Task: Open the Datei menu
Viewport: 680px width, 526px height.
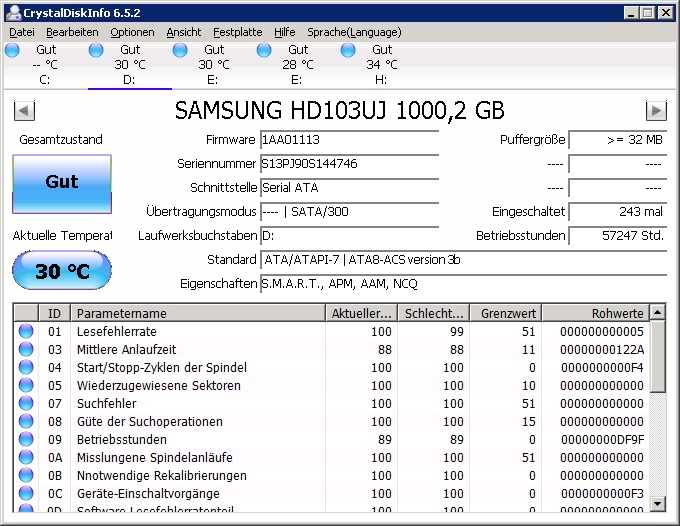Action: click(x=22, y=33)
